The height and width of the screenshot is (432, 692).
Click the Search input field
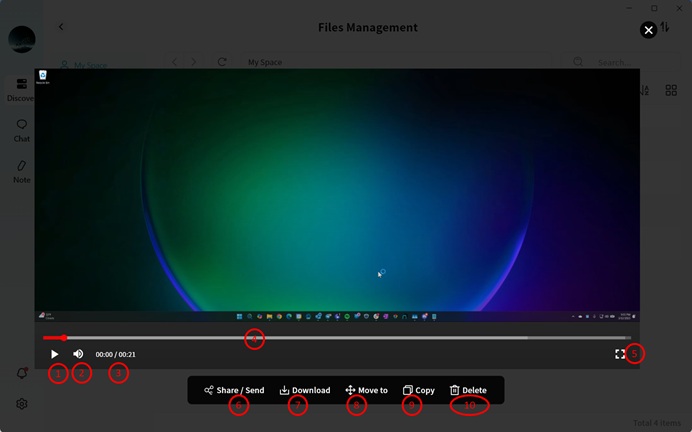[x=620, y=62]
